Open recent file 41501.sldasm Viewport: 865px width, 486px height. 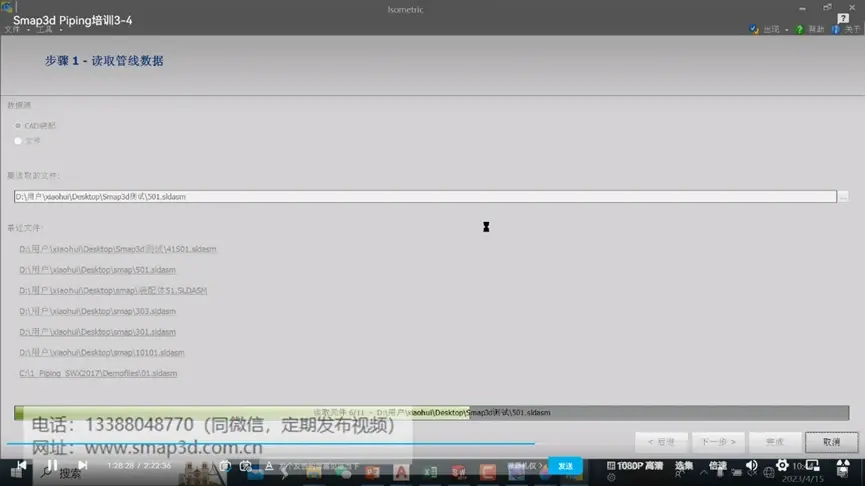click(118, 249)
